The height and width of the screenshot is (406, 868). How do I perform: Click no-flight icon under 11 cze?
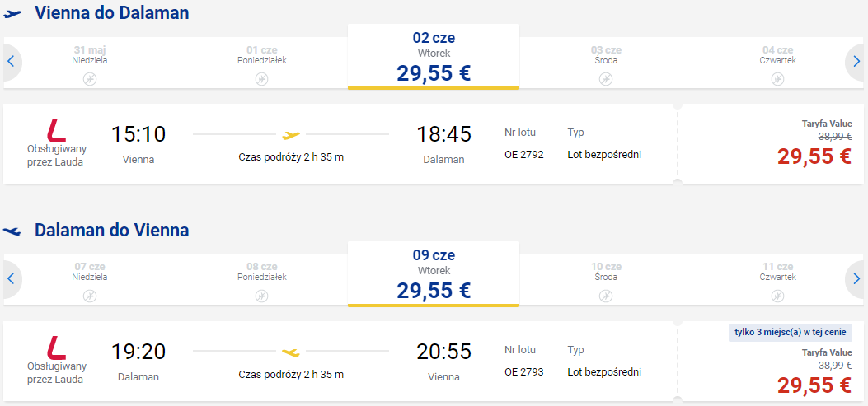[778, 296]
